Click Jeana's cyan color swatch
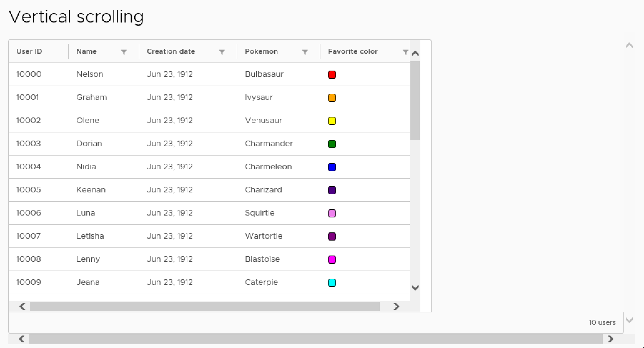 click(332, 282)
